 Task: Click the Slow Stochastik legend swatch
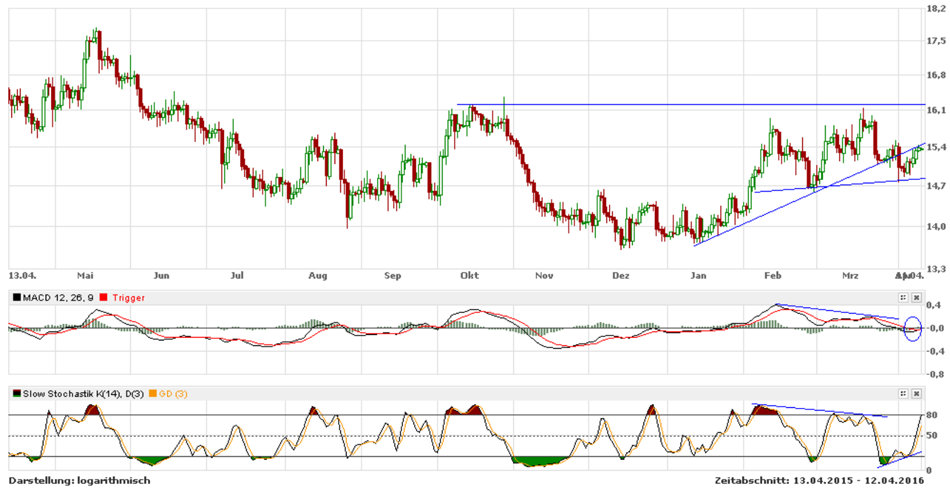coord(14,394)
